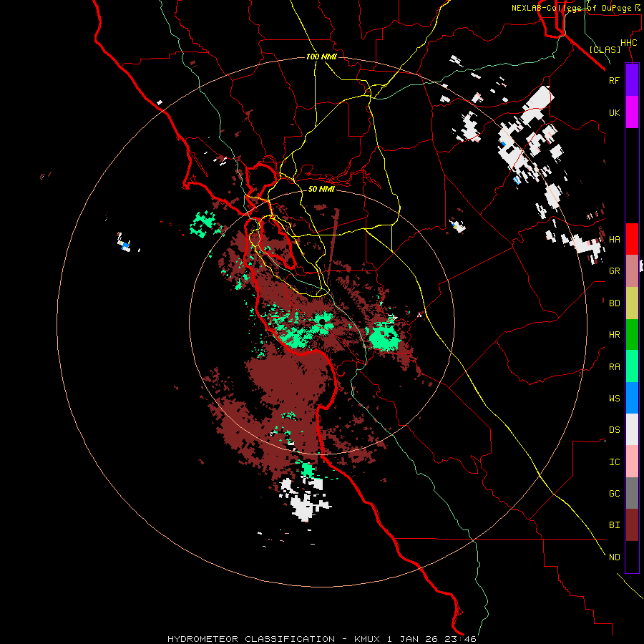Click the brown BI legend swatch
This screenshot has width=644, height=644.
coord(632,525)
